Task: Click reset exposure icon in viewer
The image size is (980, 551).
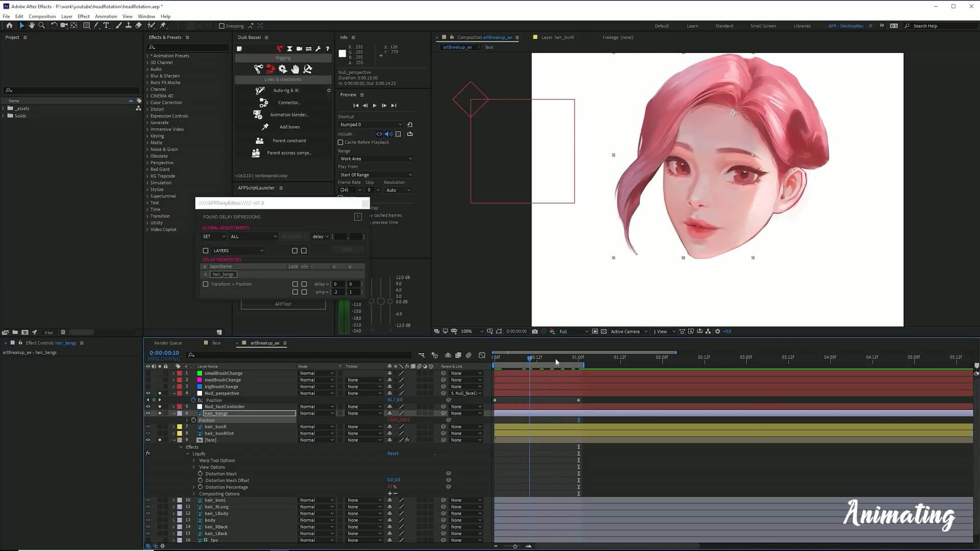Action: tap(718, 332)
